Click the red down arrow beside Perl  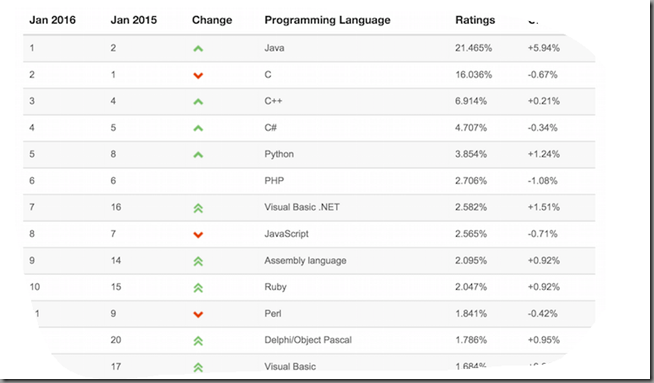(x=198, y=314)
